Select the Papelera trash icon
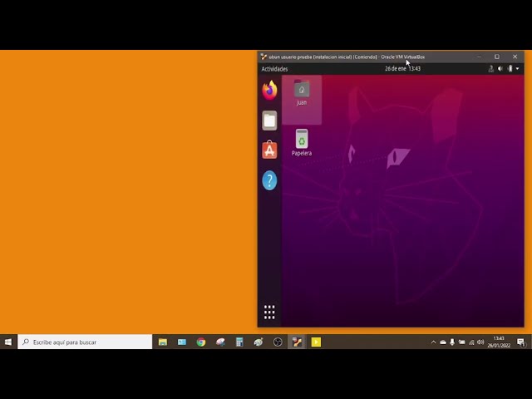The width and height of the screenshot is (532, 399). (x=302, y=142)
